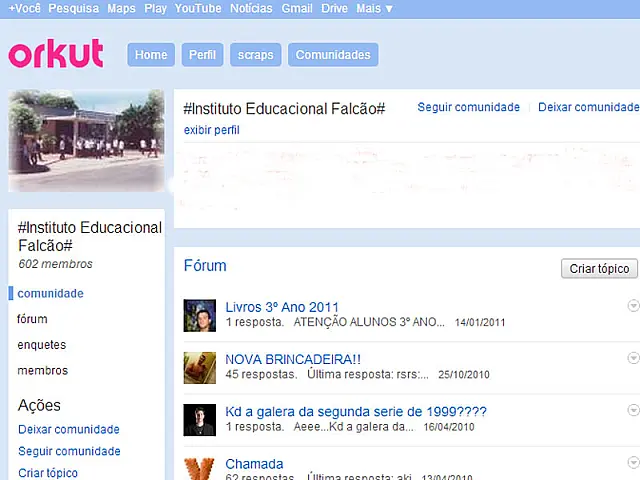This screenshot has width=640, height=480.
Task: Click avatar next to NOVA BRINCADEIRA!!
Action: point(200,368)
